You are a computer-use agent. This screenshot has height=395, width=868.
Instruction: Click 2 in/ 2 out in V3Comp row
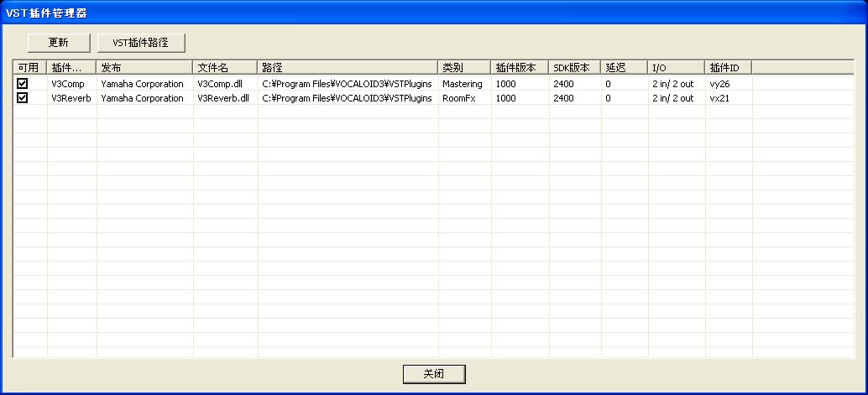click(x=672, y=84)
